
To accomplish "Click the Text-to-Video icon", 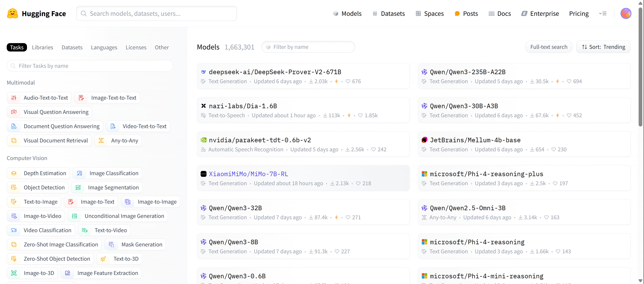I will coord(85,230).
